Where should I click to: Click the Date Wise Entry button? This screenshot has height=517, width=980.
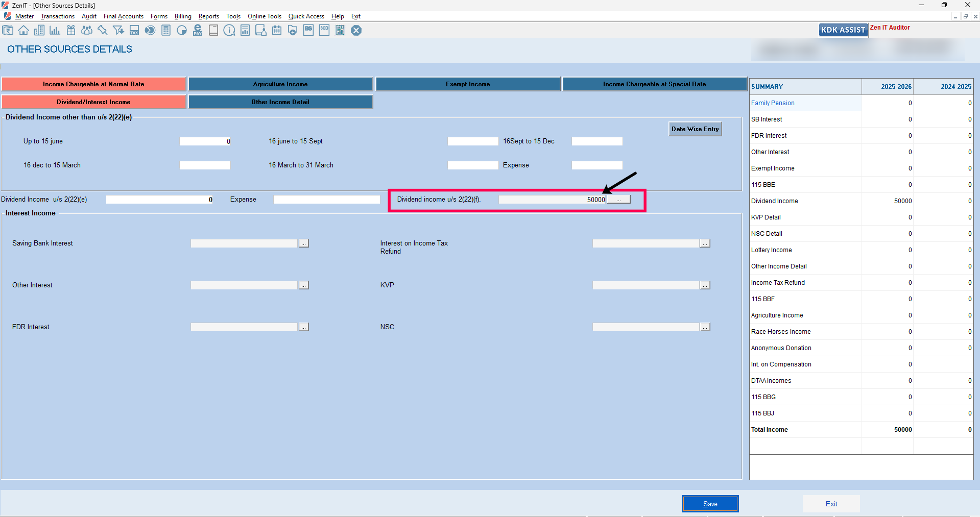tap(695, 129)
